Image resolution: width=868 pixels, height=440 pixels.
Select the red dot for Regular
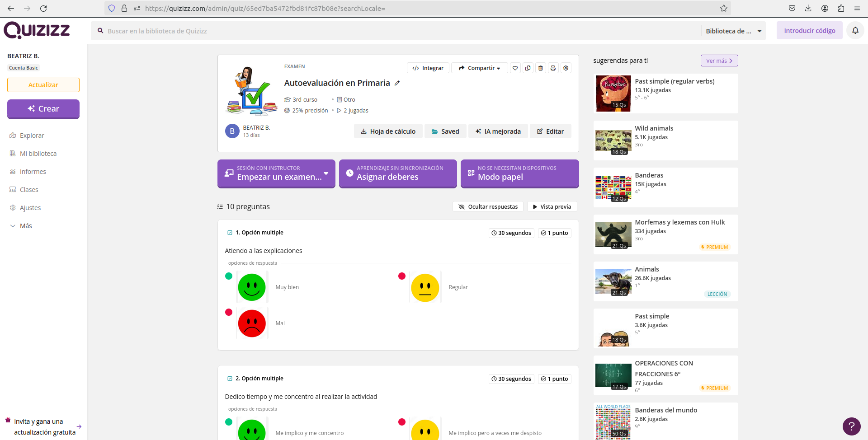tap(401, 276)
